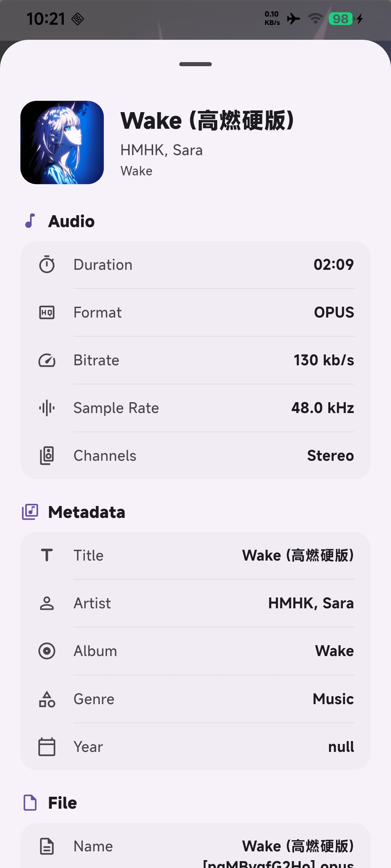Select the Metadata section header
391x868 pixels.
pyautogui.click(x=73, y=512)
